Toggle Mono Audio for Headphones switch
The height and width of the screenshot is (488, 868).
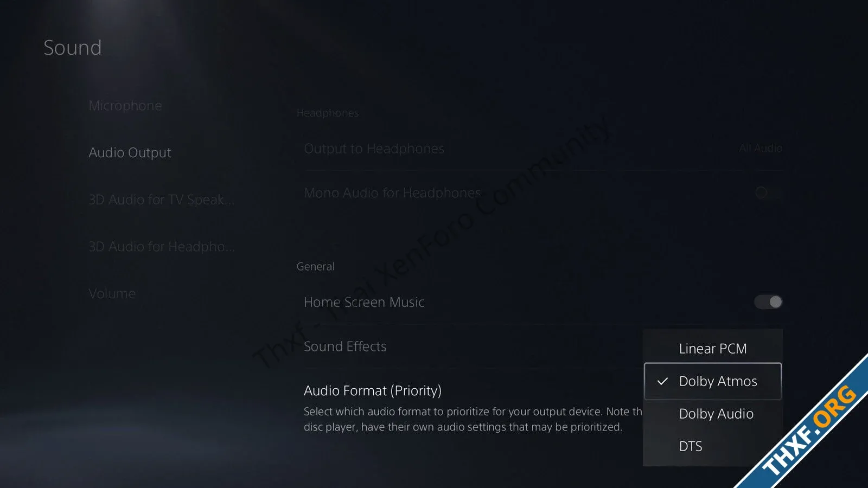pyautogui.click(x=768, y=192)
